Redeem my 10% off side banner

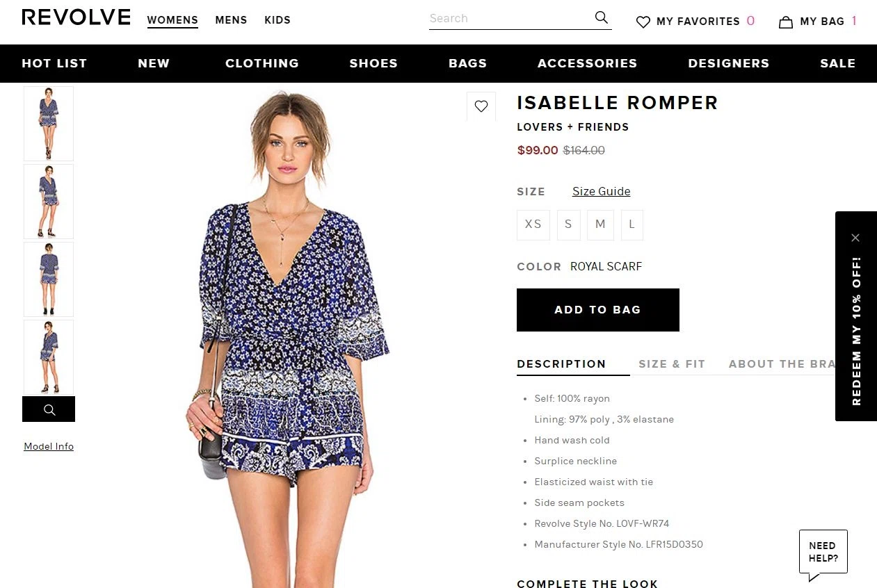(856, 331)
